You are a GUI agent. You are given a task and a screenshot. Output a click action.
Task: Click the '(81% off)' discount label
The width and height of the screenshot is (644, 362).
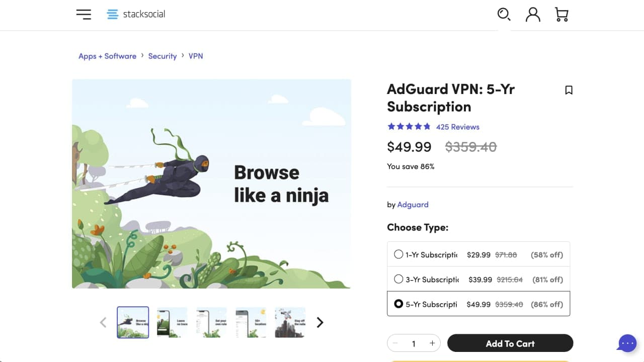click(547, 280)
